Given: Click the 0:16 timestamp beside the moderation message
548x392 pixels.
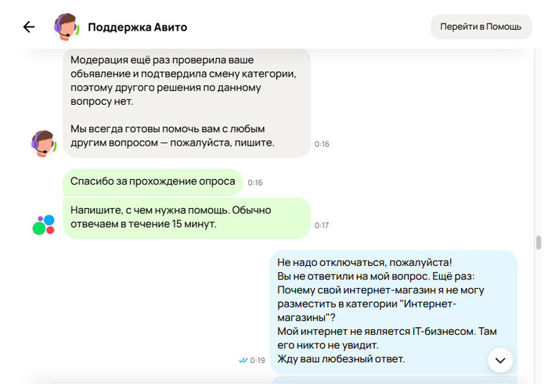Looking at the screenshot, I should [322, 144].
